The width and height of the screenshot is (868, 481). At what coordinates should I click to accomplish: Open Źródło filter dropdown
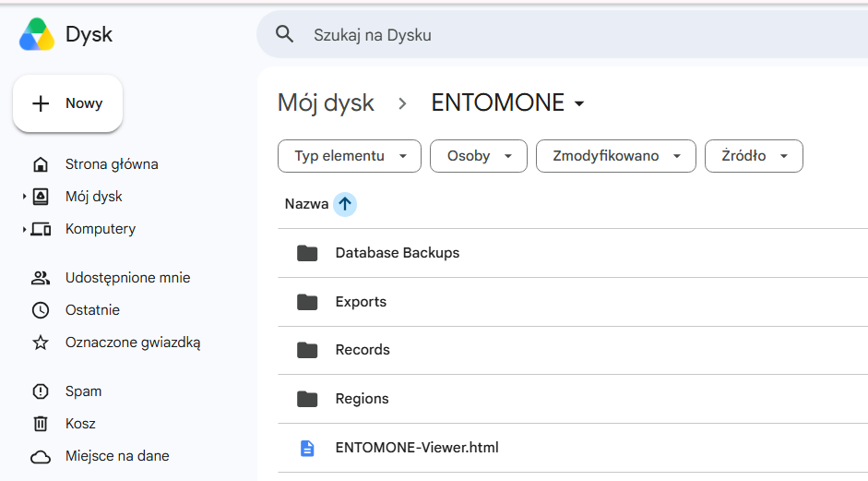754,156
